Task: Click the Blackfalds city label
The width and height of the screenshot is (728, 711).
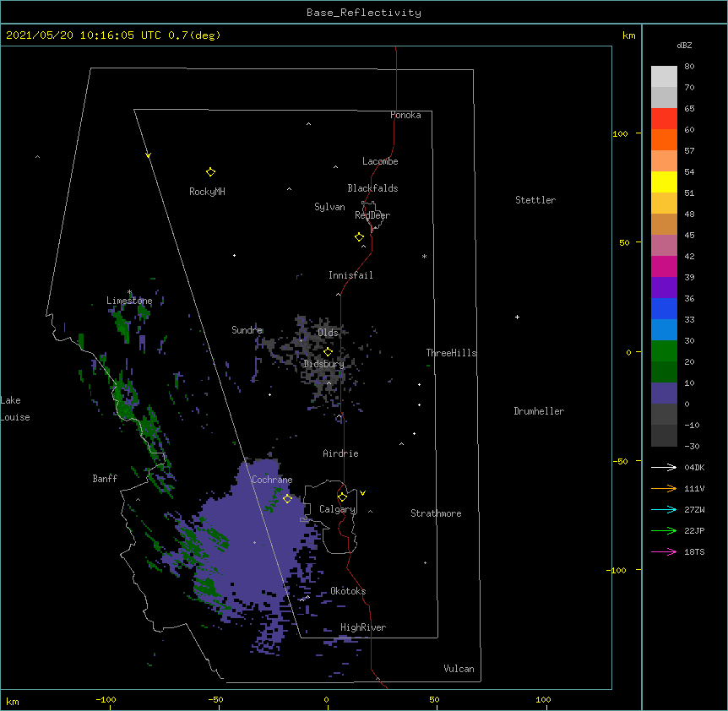Action: coord(372,188)
